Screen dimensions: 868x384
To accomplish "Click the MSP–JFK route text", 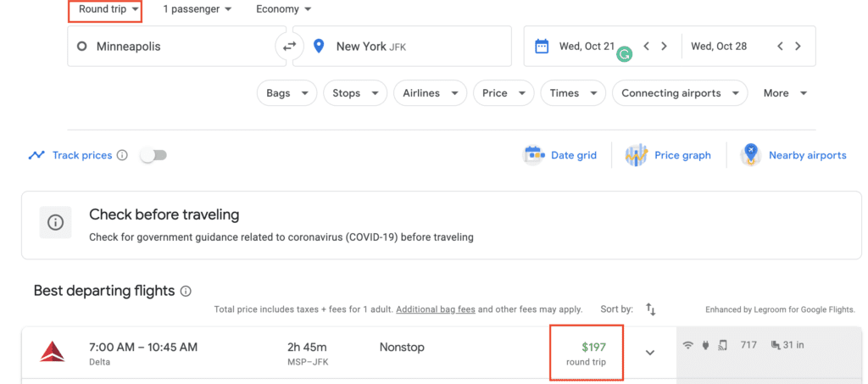I will pos(307,363).
